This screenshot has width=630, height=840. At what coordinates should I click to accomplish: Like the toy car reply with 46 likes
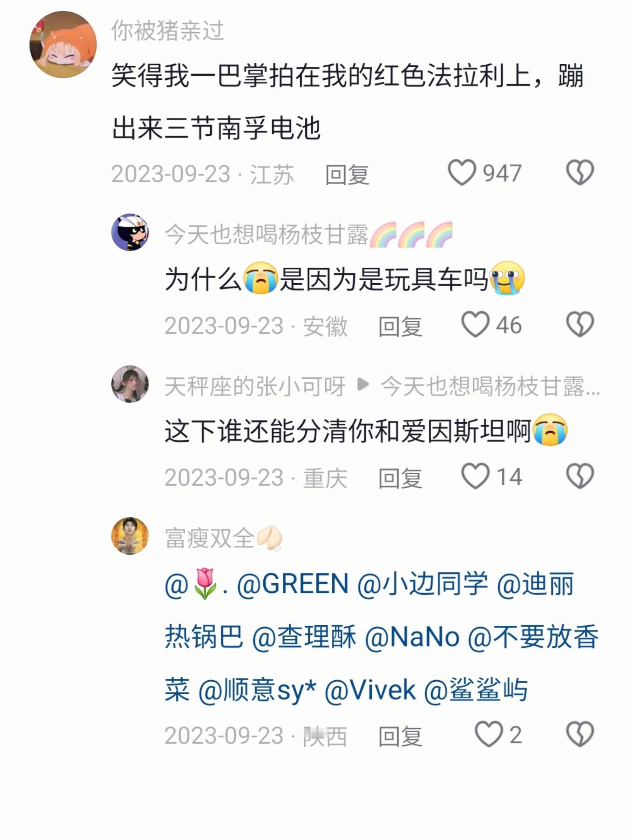475,325
